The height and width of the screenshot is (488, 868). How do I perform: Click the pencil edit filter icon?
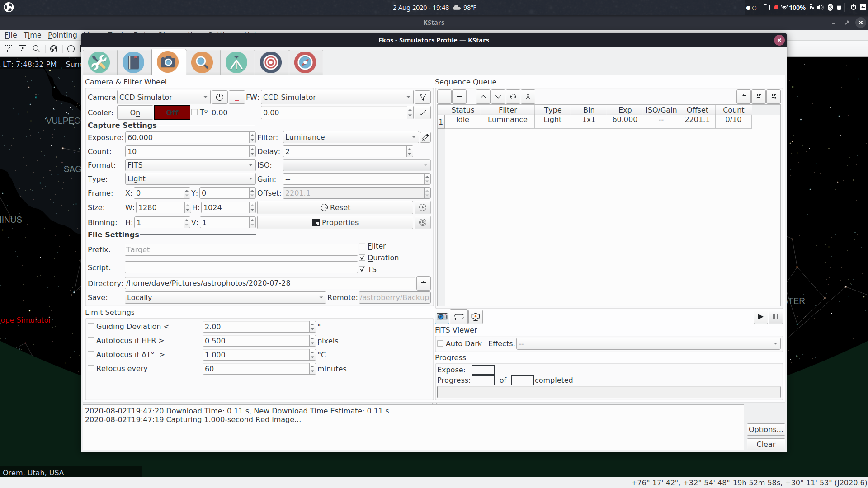(425, 137)
